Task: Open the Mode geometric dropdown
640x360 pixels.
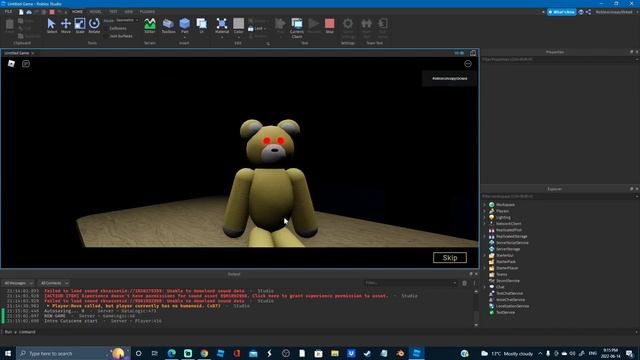Action: coord(127,20)
